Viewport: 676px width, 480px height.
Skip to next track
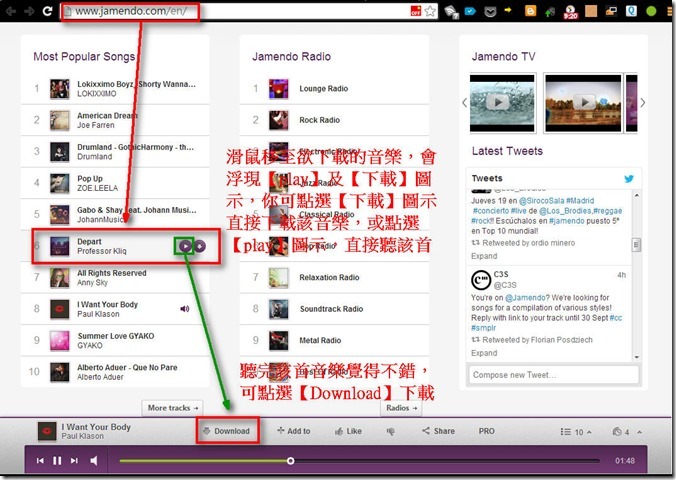(74, 461)
